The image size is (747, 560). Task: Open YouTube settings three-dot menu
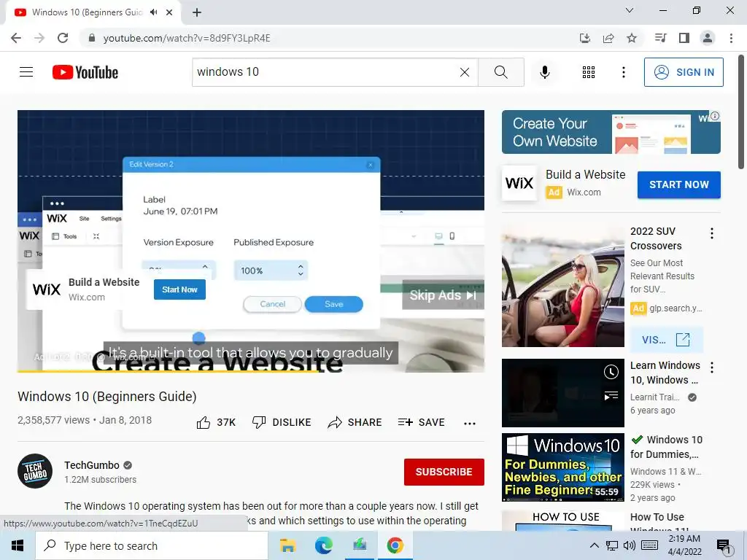pos(623,72)
